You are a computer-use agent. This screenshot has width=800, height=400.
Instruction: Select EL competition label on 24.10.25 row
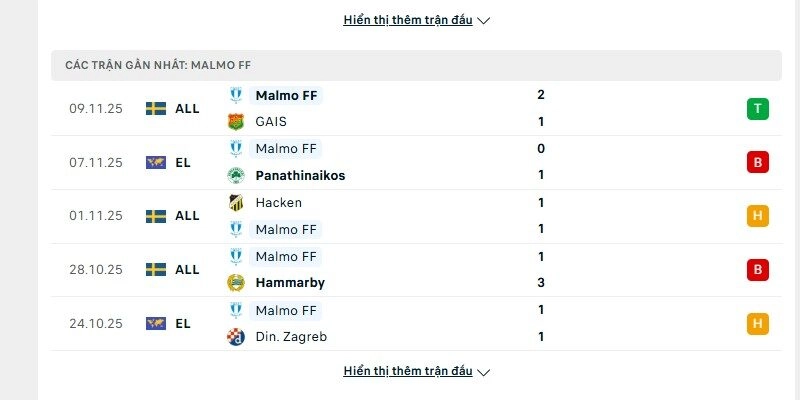point(183,324)
